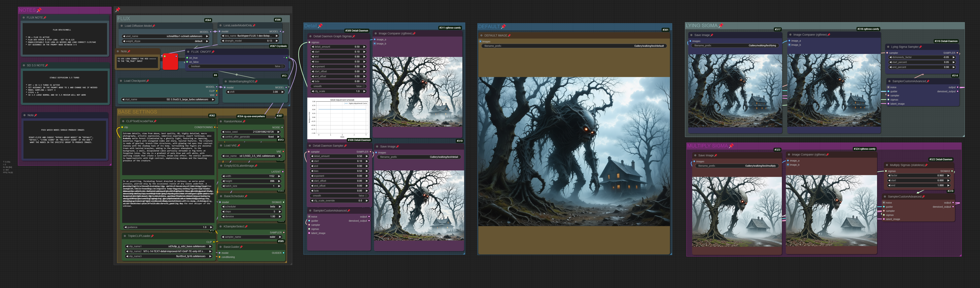
Task: Decrease the steps value in BasicScheduler
Action: 223,212
